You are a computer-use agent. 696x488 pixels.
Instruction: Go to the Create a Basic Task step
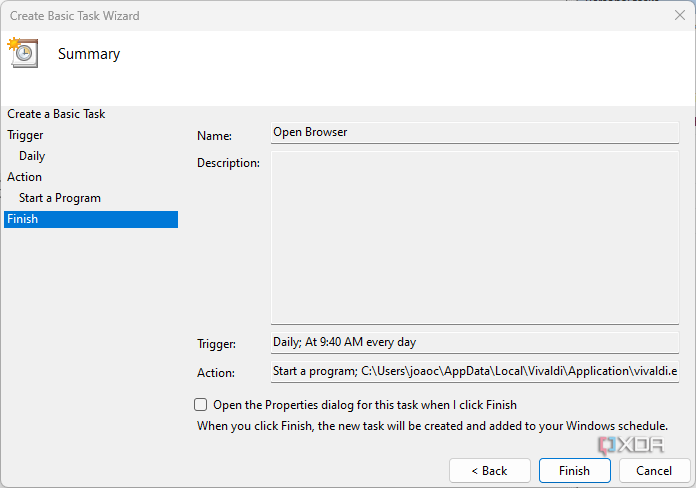[x=56, y=114]
